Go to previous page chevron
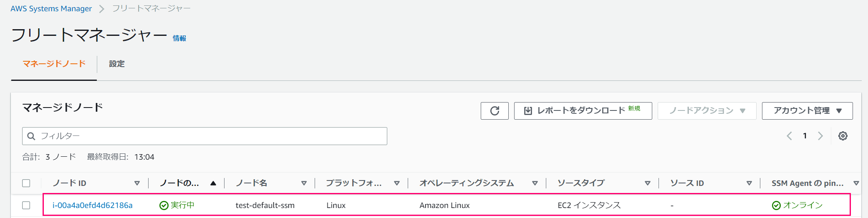This screenshot has height=218, width=868. (789, 136)
